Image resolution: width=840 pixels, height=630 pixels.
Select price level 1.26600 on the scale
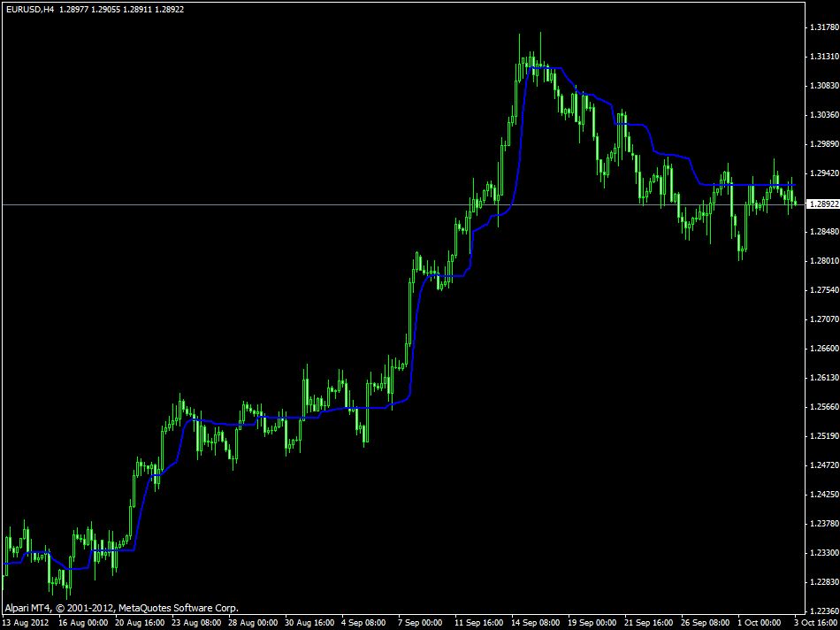[x=823, y=349]
